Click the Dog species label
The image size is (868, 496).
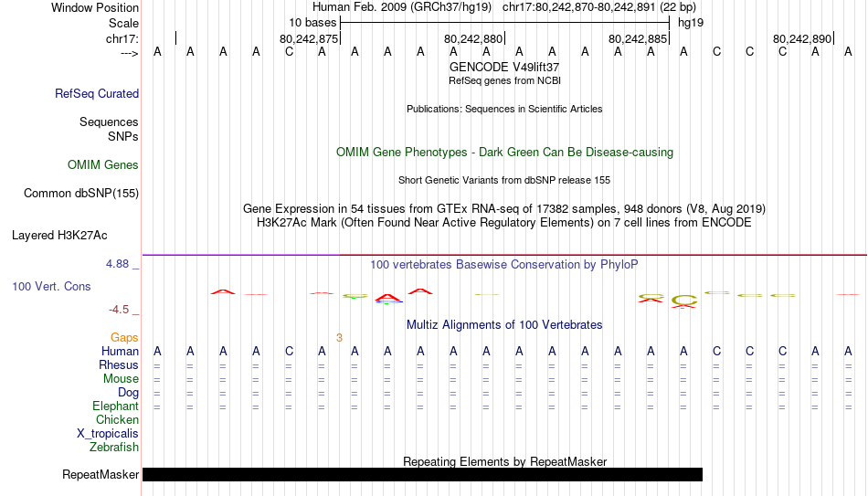click(128, 393)
